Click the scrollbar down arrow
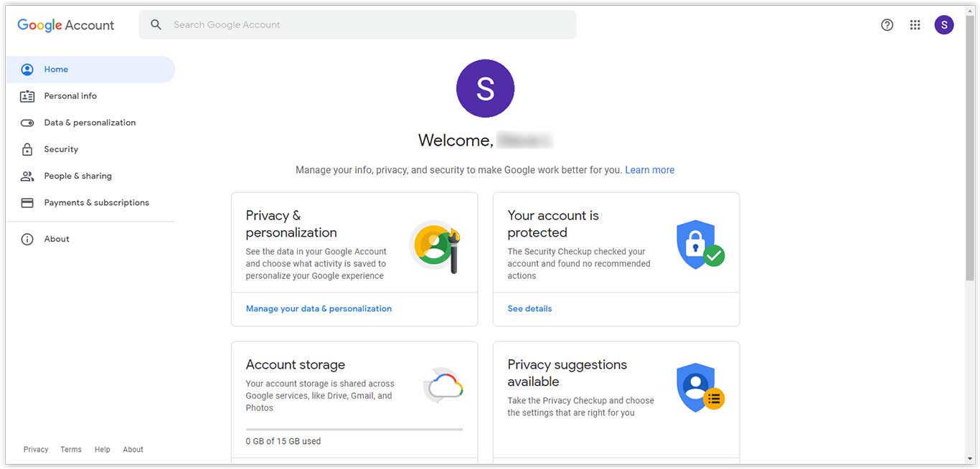Image resolution: width=980 pixels, height=469 pixels. (x=970, y=459)
